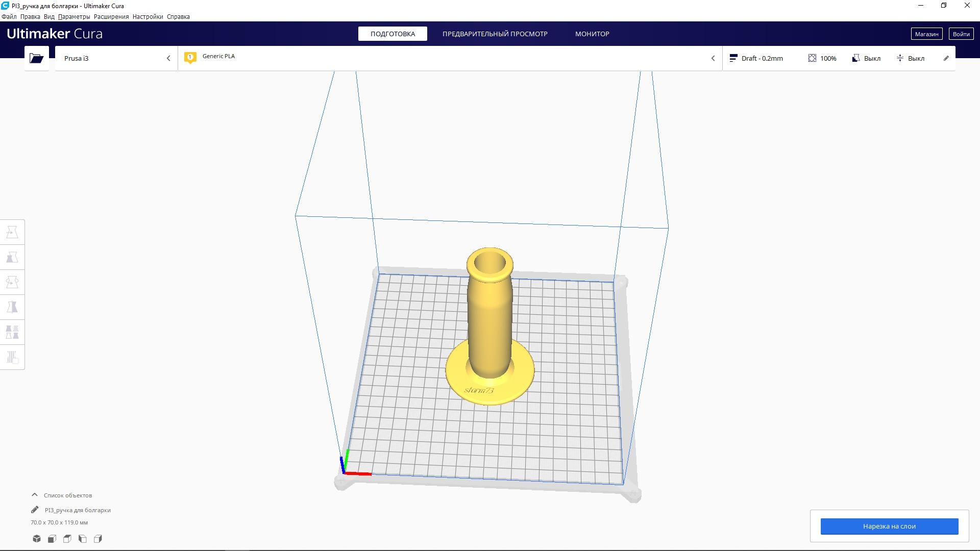Switch to ПРЕДВАРИТЕЛЬНЫЙ ПРОСМОТР tab
The height and width of the screenshot is (551, 980).
(x=495, y=34)
